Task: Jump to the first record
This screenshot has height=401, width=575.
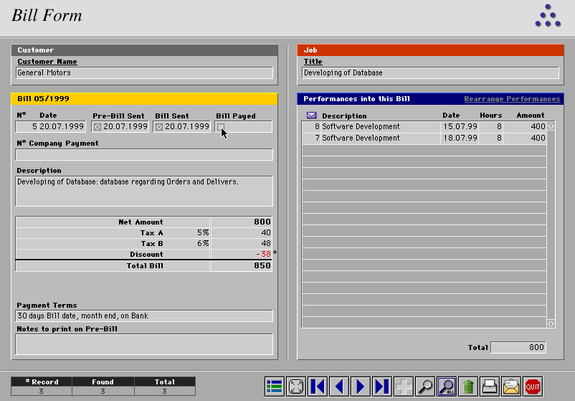Action: click(317, 386)
